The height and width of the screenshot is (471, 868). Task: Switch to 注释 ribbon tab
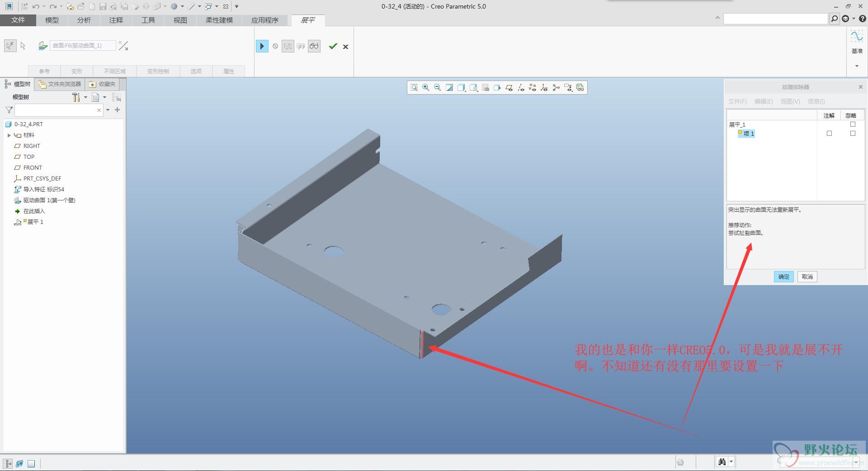pyautogui.click(x=116, y=20)
